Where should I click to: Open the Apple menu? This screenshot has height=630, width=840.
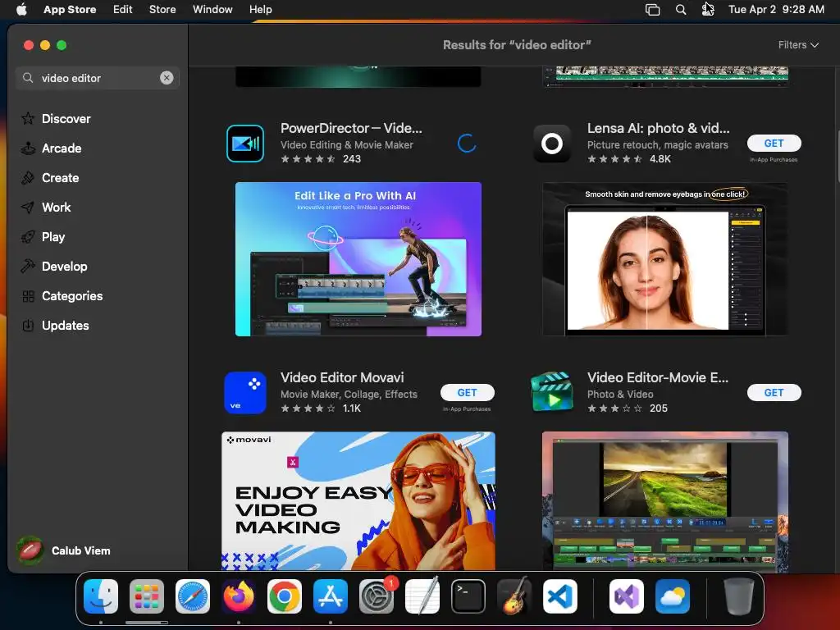pyautogui.click(x=21, y=9)
